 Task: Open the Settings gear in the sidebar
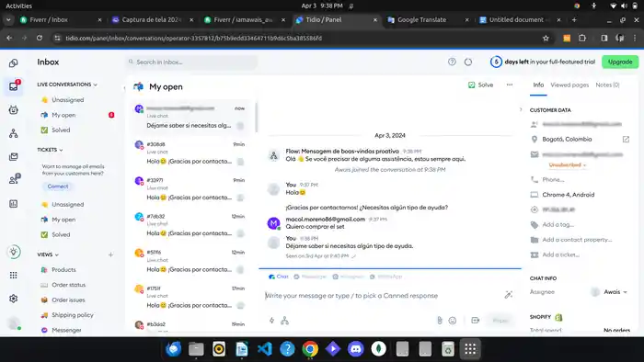[14, 299]
